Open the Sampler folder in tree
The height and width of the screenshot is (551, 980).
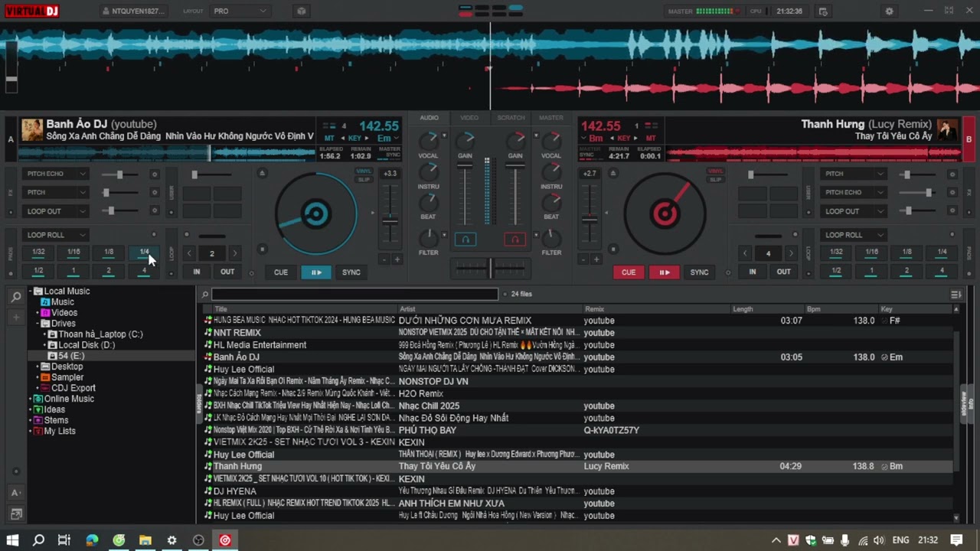pos(67,377)
